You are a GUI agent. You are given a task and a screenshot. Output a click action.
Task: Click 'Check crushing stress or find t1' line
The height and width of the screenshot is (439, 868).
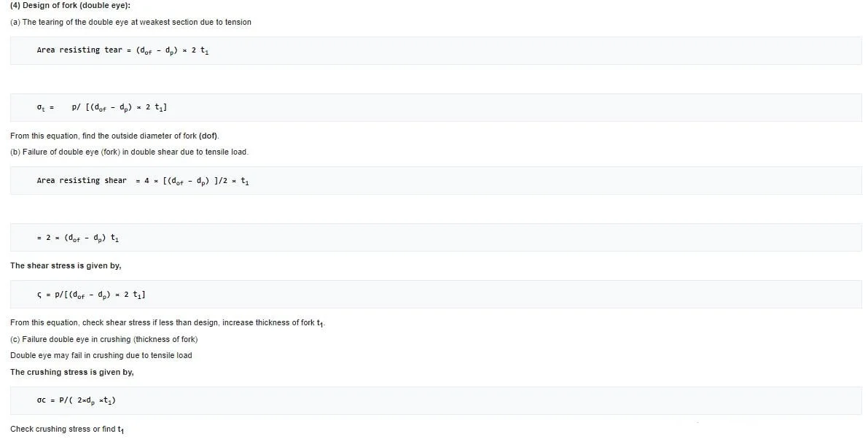click(66, 429)
